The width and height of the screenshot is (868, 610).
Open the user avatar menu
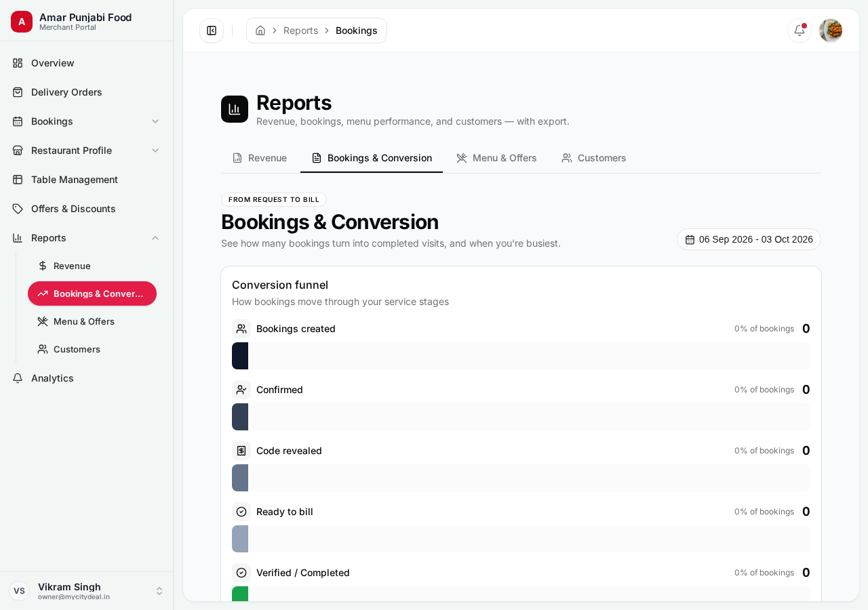pos(831,30)
